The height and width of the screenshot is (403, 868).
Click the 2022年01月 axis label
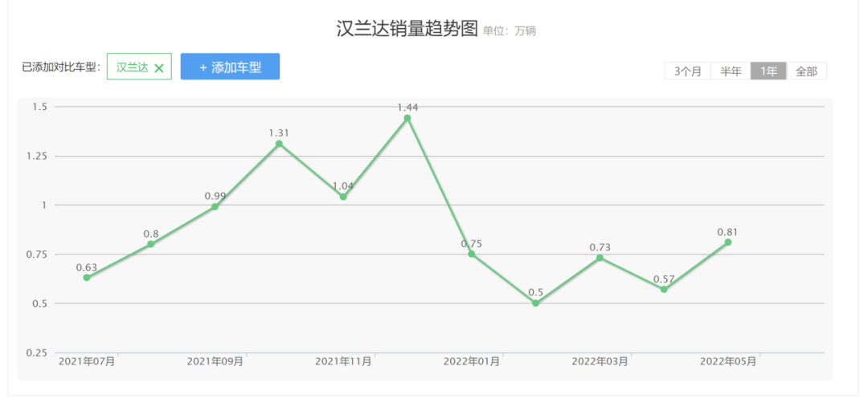click(x=472, y=361)
